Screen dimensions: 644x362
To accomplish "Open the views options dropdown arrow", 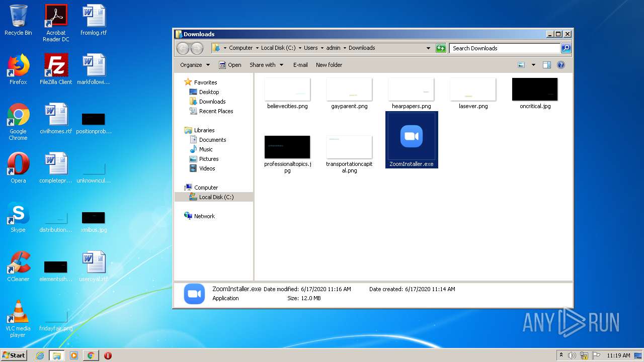I will pos(533,65).
